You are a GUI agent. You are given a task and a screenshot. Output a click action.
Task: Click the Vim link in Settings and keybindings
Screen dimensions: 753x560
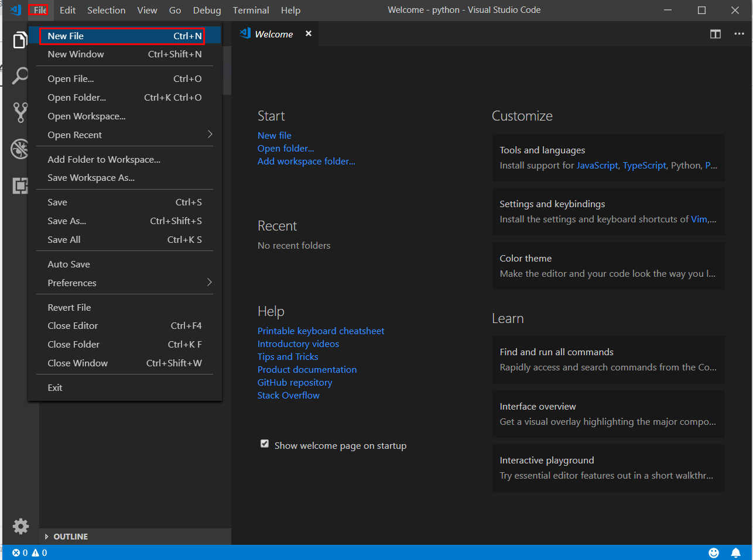[699, 219]
